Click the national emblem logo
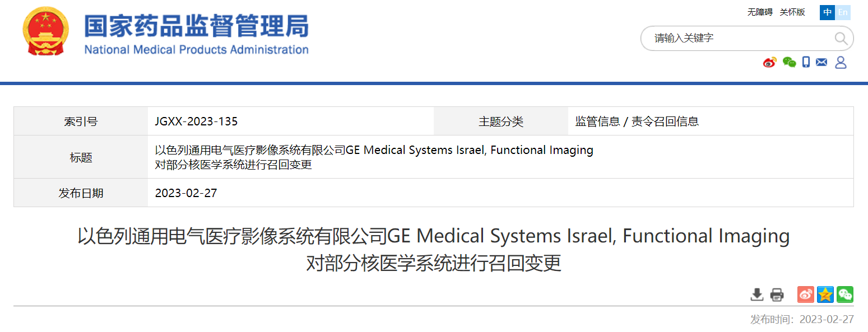The width and height of the screenshot is (868, 332). 45,31
